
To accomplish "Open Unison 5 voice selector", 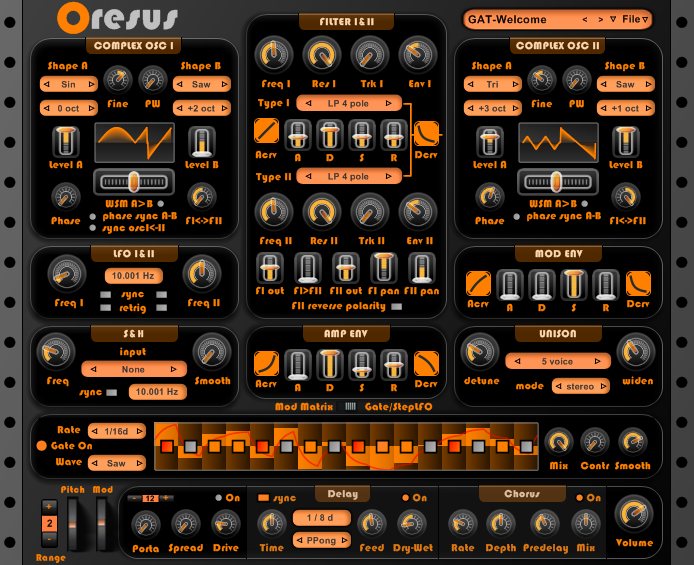I will (x=557, y=361).
